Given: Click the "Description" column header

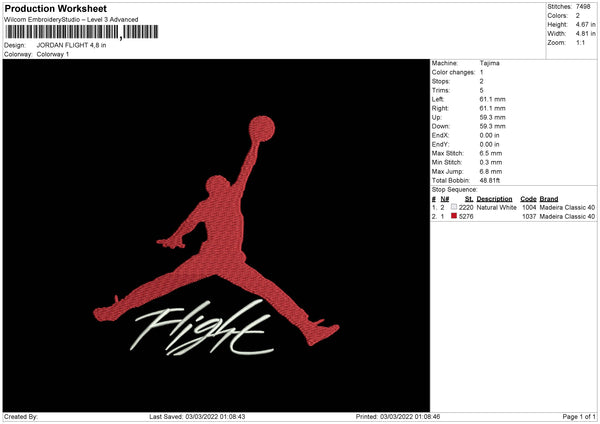Looking at the screenshot, I should 494,199.
